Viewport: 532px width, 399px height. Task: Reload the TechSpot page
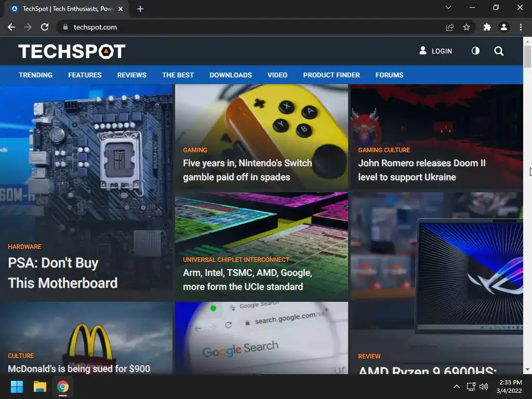(45, 27)
